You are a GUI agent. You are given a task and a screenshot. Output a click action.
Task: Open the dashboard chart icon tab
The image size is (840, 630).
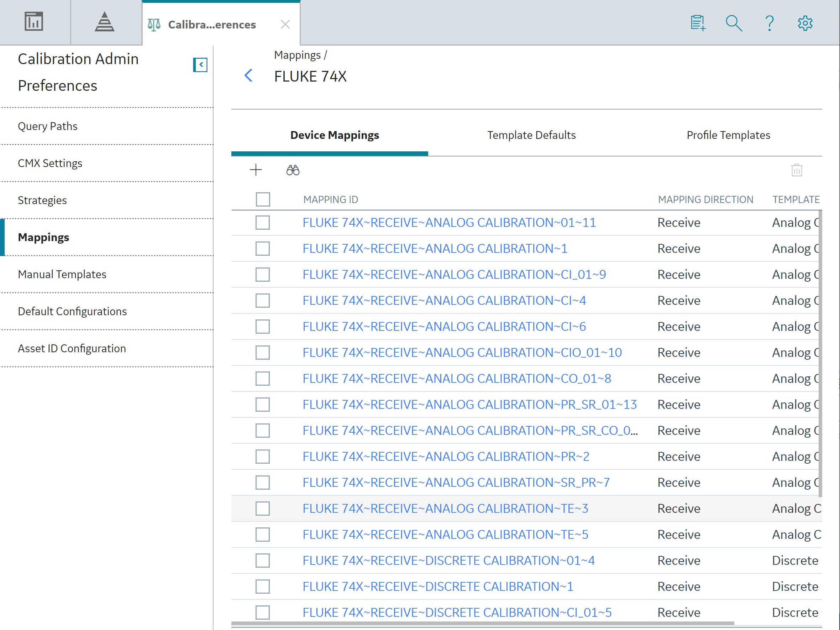pos(34,22)
